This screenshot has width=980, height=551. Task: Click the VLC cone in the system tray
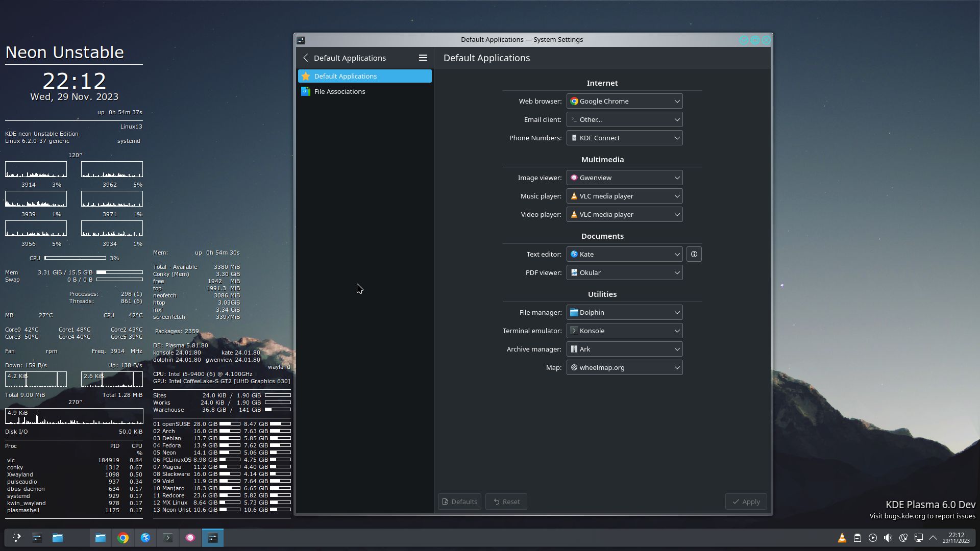[842, 538]
